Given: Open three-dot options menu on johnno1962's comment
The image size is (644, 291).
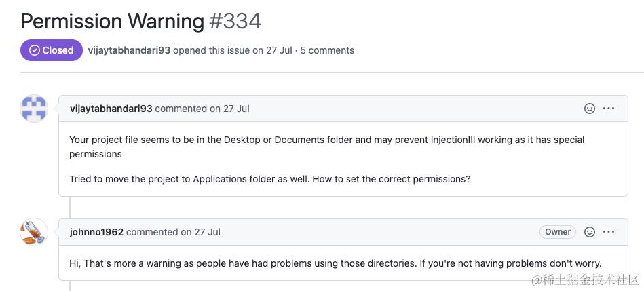Looking at the screenshot, I should click(x=609, y=232).
